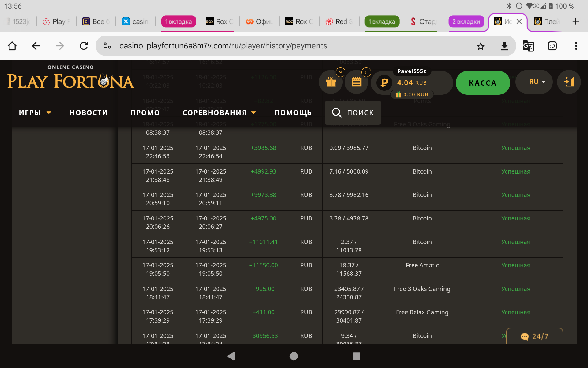The width and height of the screenshot is (588, 368).
Task: Expand the RU language dropdown
Action: point(537,82)
